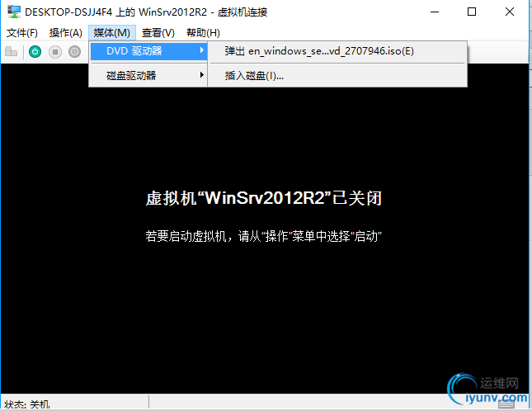
Task: Close the 媒体(M) menu
Action: pos(112,33)
